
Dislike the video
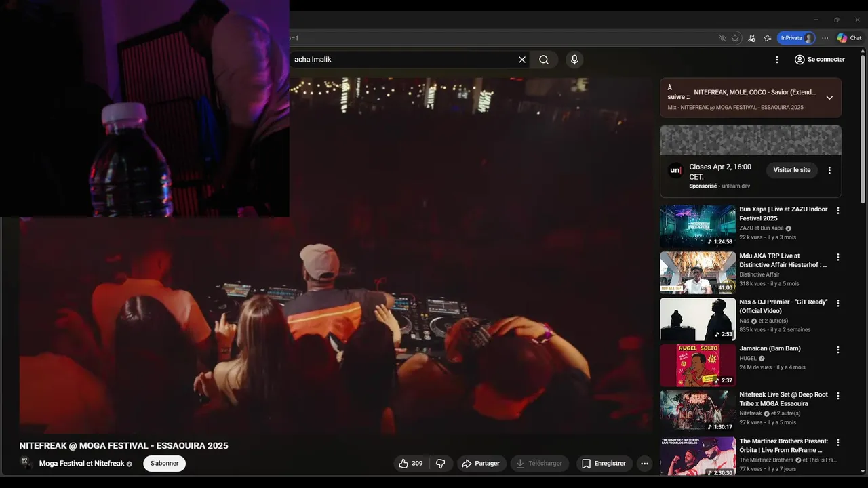click(441, 464)
